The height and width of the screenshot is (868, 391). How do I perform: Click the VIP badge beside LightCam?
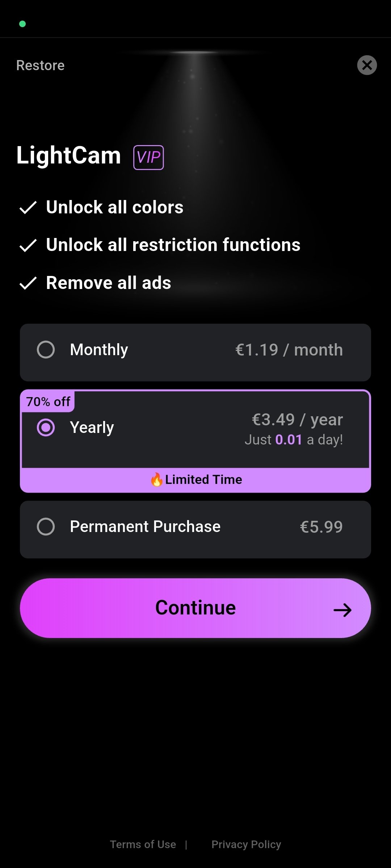click(148, 157)
